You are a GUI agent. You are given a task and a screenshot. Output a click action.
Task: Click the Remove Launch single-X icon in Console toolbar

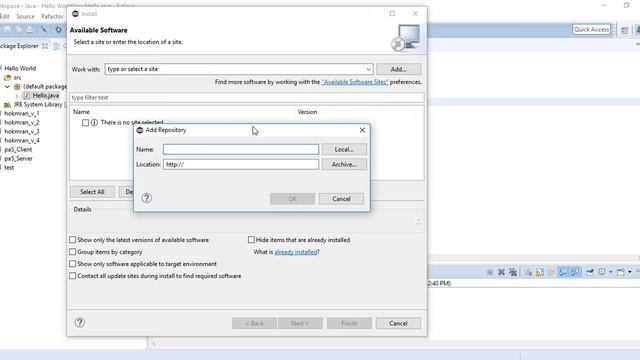coord(502,272)
